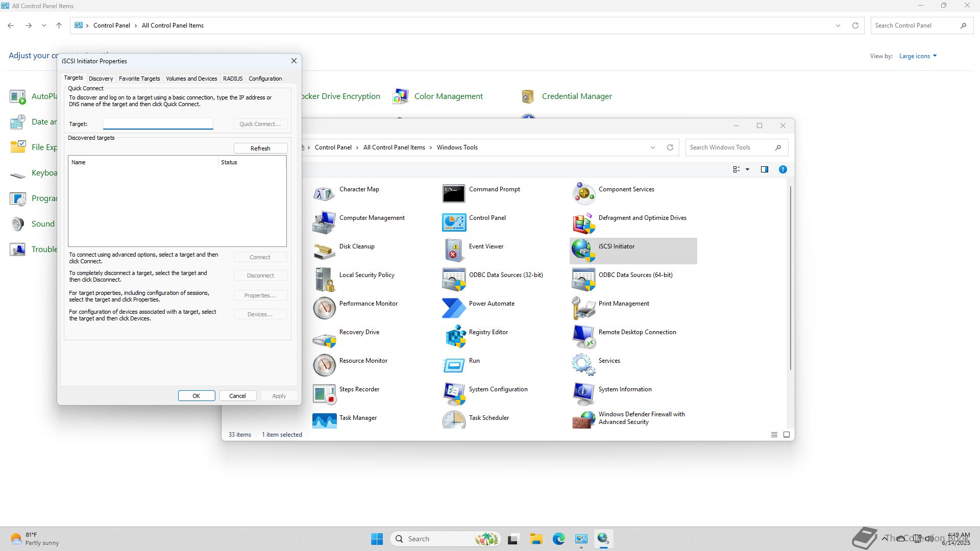Toggle the preview pane button
The width and height of the screenshot is (980, 551).
pyautogui.click(x=764, y=169)
